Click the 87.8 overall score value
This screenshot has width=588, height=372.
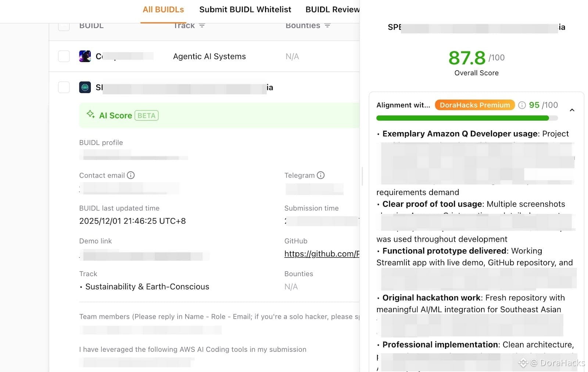click(467, 58)
